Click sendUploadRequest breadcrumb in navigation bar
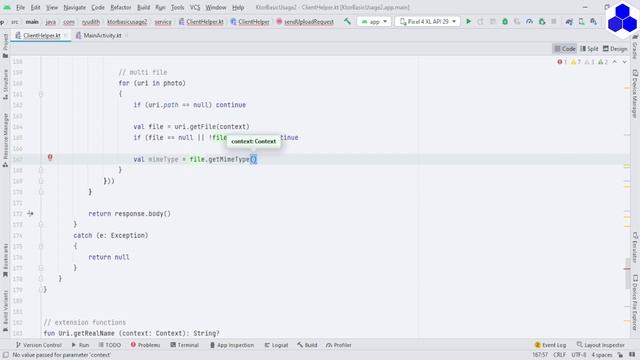Image resolution: width=640 pixels, height=360 pixels. coord(305,22)
